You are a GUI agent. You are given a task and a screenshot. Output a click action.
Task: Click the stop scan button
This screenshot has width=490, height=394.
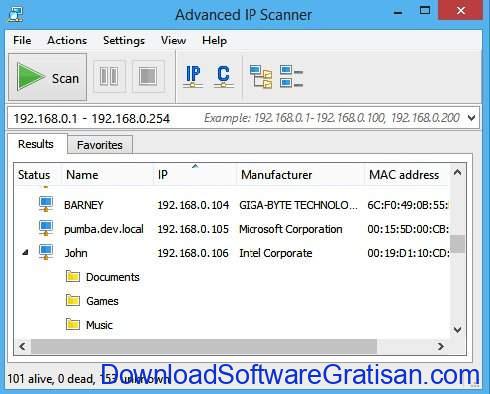coord(148,76)
